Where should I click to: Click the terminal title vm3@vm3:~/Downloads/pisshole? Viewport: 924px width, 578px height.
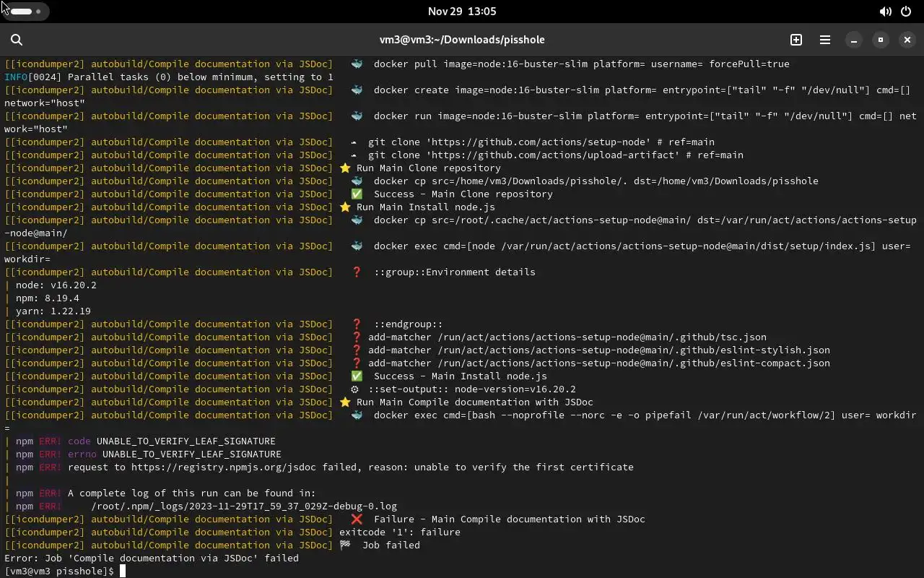[x=462, y=40]
